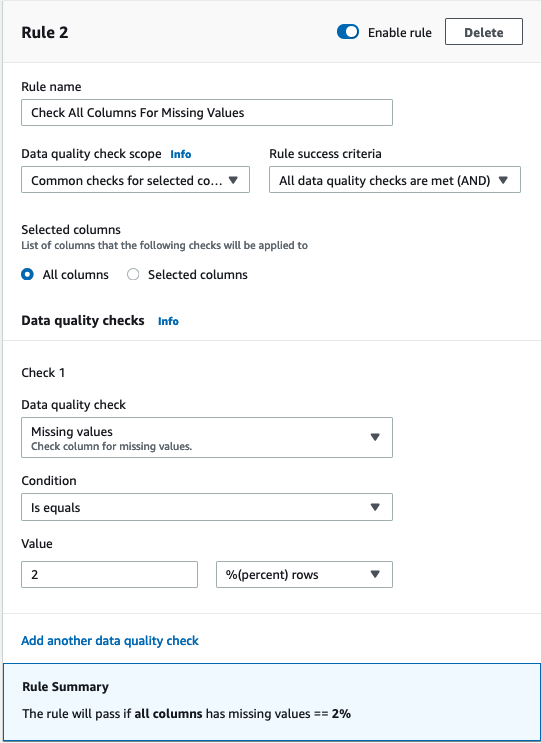Open the Data quality check scope dropdown
541x743 pixels.
pyautogui.click(x=135, y=180)
